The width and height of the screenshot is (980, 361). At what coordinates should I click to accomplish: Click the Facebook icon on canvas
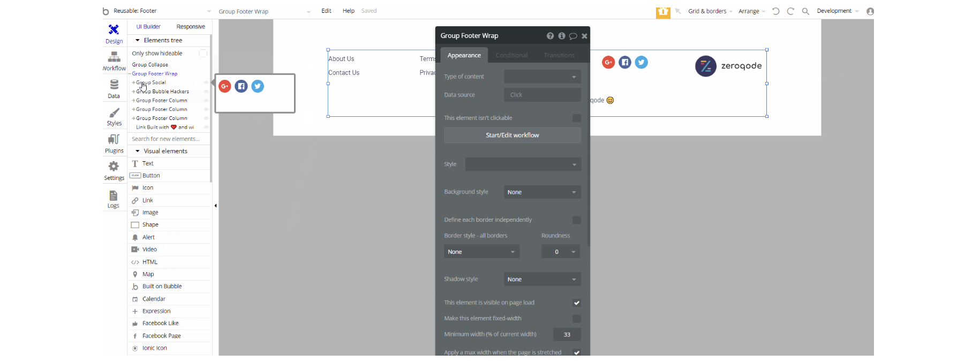click(x=625, y=63)
